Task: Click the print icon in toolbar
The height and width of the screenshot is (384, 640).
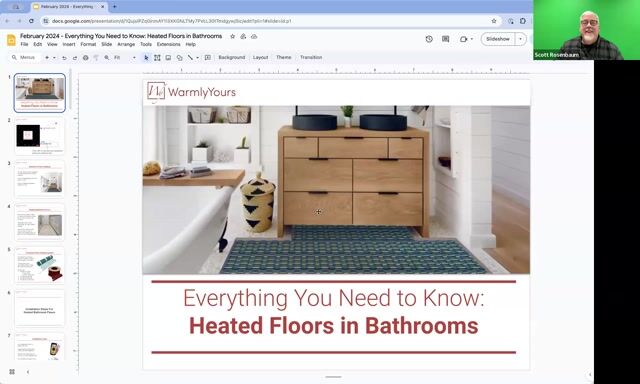Action: tap(85, 58)
